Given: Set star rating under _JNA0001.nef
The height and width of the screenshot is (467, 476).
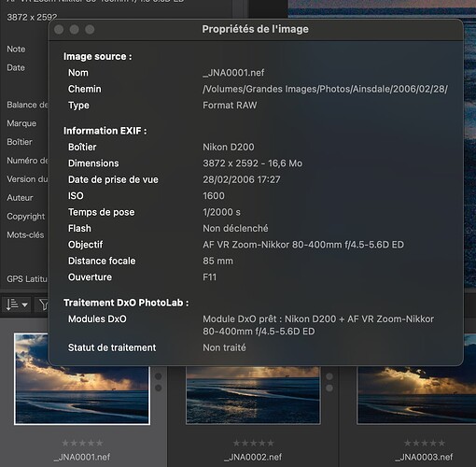Looking at the screenshot, I should pos(82,443).
